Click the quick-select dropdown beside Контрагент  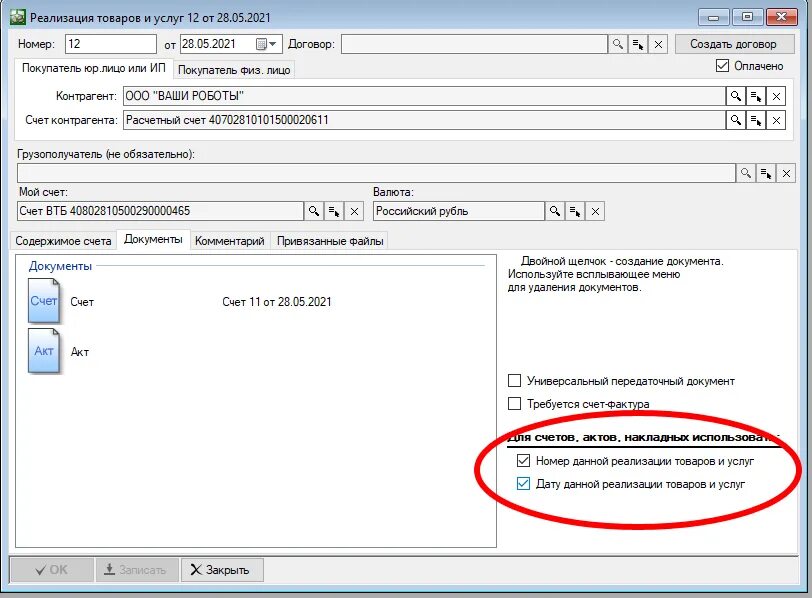[757, 96]
